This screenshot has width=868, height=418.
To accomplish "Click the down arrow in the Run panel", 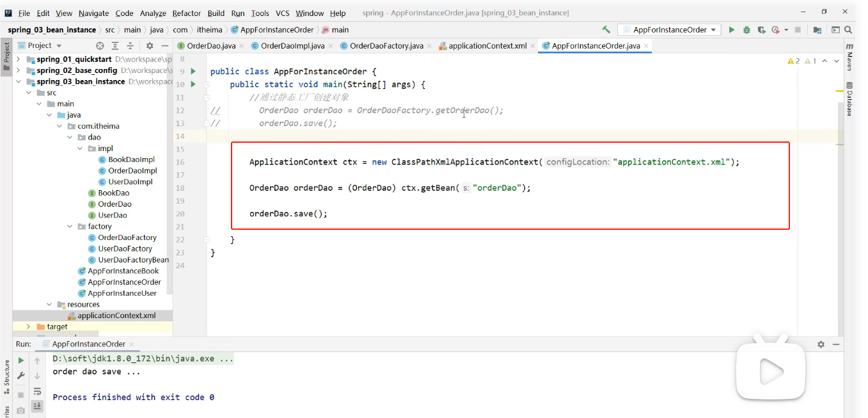I will 37,376.
